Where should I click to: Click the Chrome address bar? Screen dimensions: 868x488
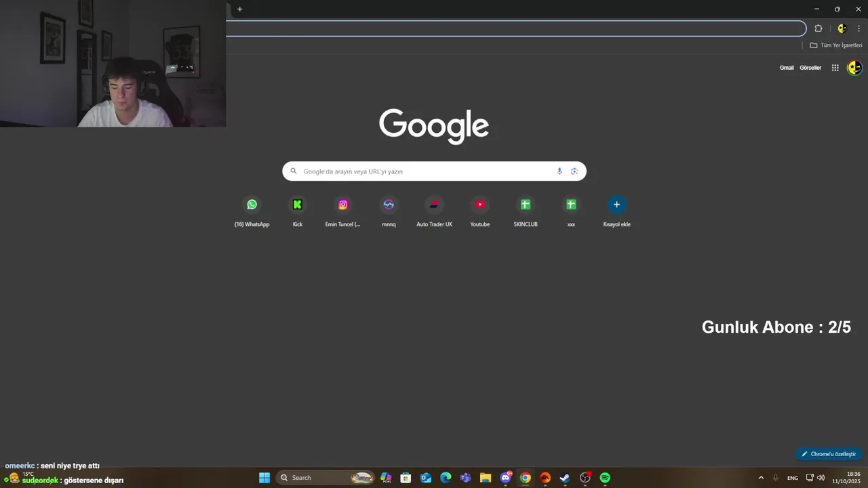tap(515, 28)
